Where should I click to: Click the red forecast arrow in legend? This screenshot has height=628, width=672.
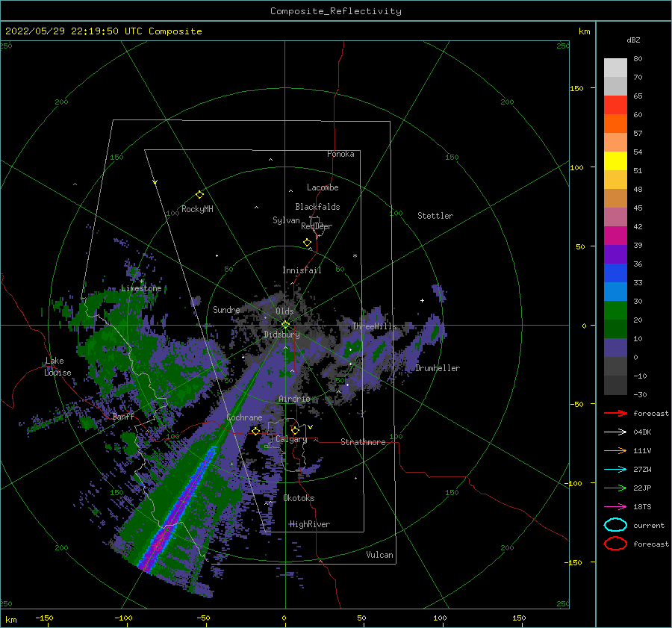[615, 413]
